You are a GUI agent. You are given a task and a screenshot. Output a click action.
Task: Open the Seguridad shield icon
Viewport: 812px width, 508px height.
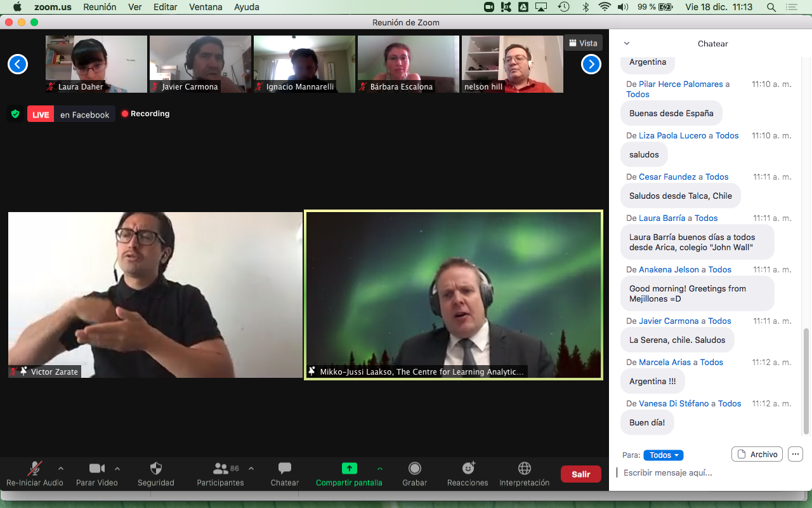[x=155, y=469]
